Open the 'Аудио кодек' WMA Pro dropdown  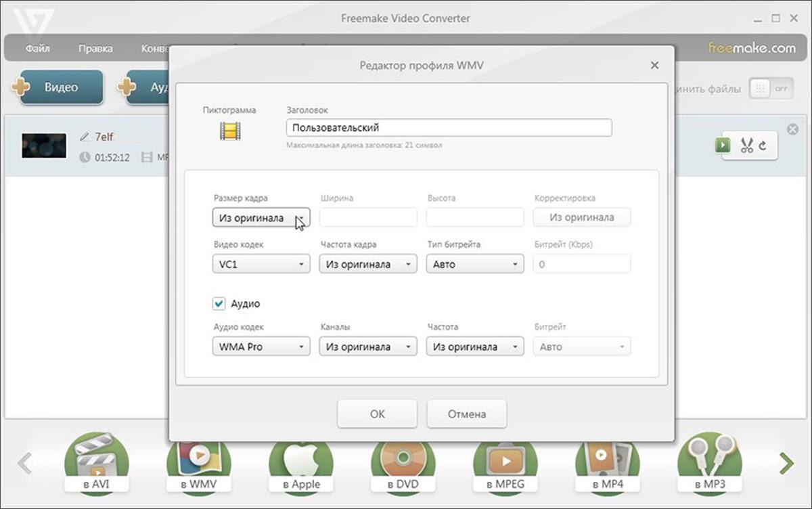[261, 347]
